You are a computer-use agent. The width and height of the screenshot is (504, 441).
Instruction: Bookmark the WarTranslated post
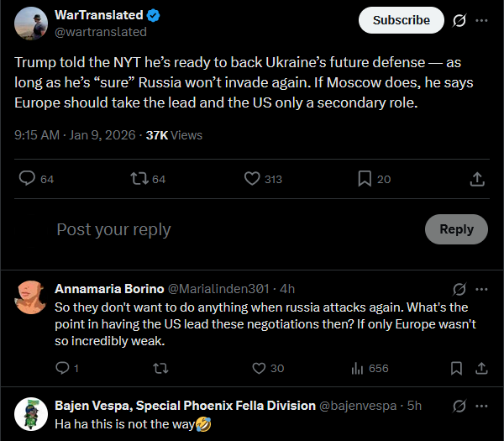(x=365, y=179)
